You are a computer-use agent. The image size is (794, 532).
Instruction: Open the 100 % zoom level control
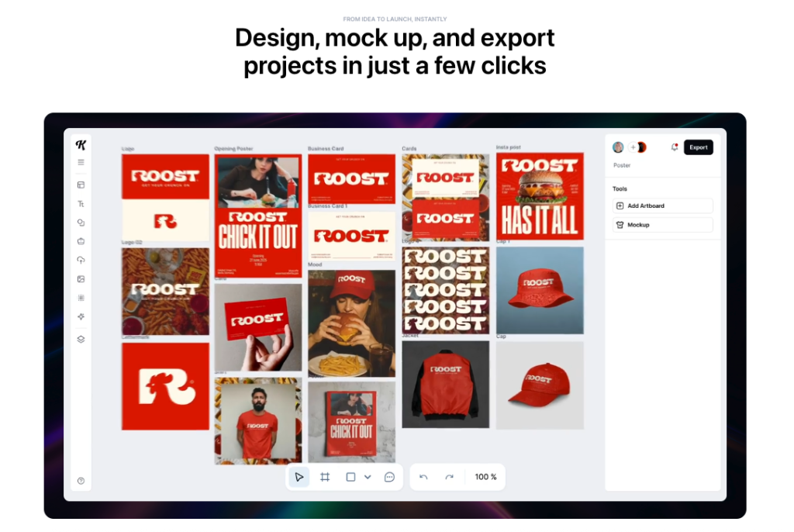point(485,477)
